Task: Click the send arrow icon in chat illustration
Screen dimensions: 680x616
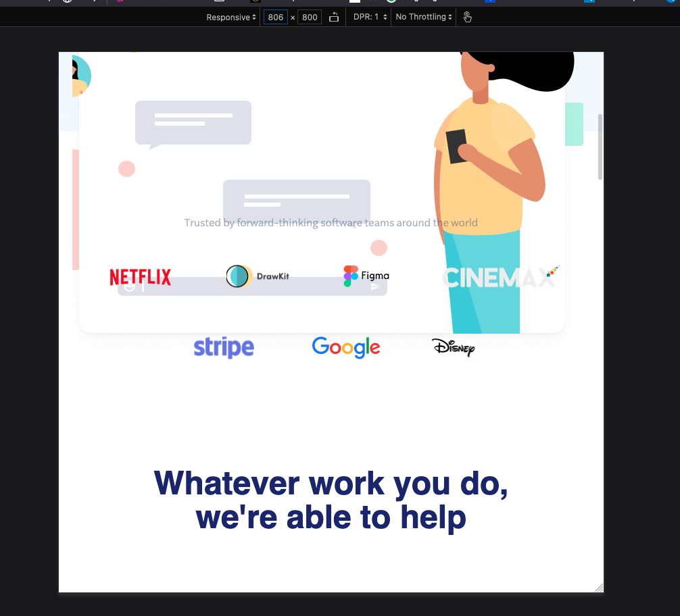Action: pos(376,286)
